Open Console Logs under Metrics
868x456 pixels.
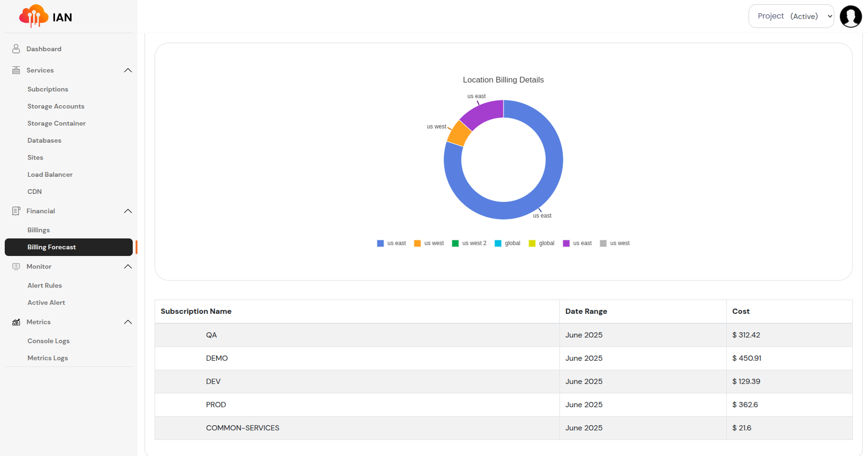(x=48, y=341)
